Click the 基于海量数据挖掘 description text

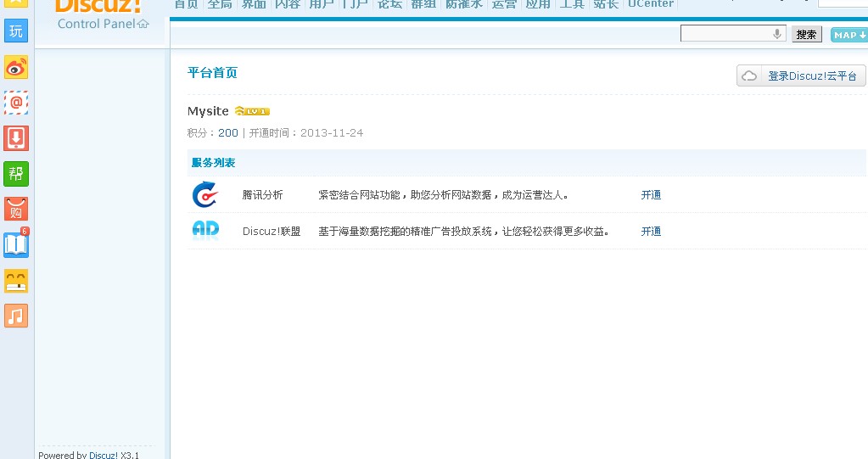point(464,232)
